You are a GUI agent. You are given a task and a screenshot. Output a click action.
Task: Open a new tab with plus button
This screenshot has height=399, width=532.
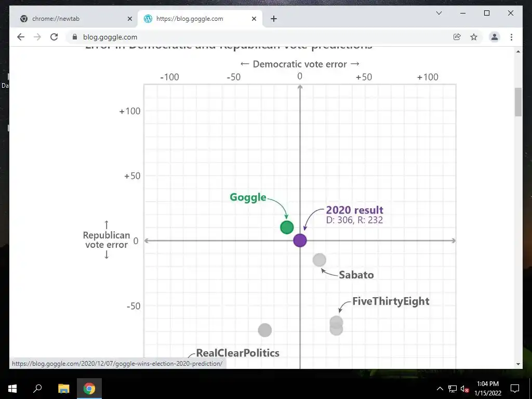coord(274,19)
